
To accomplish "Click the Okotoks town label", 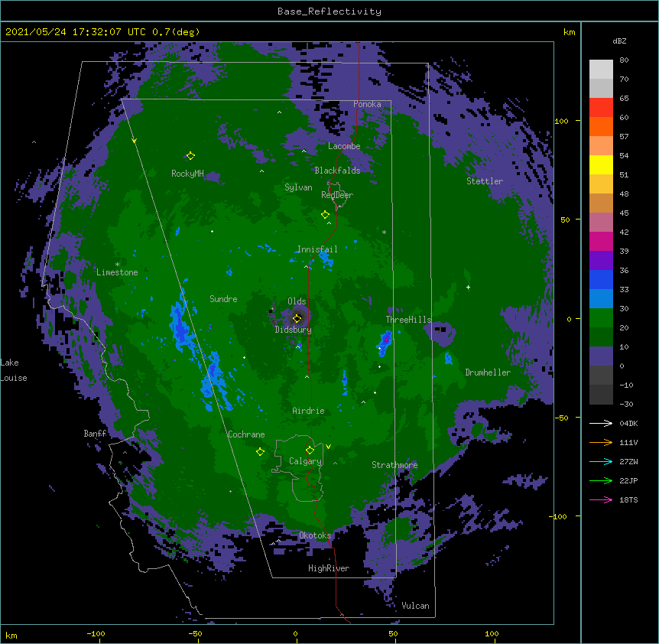I will (315, 535).
